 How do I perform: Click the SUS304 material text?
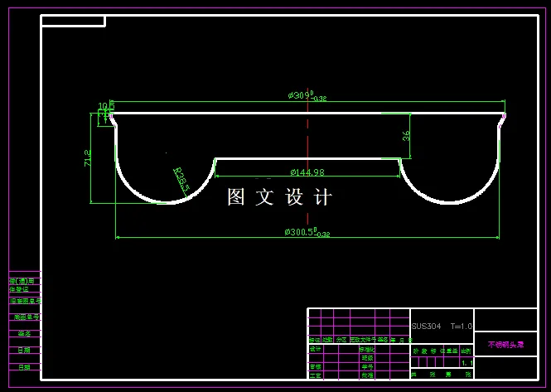426,327
